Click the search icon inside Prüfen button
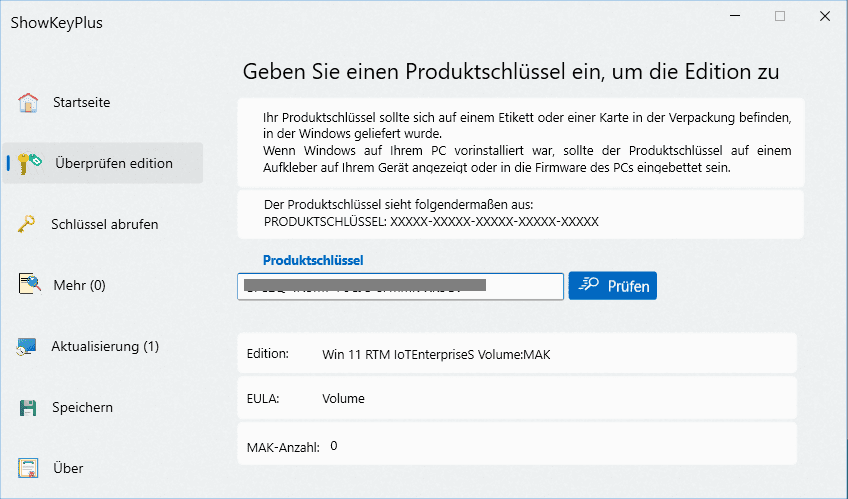This screenshot has width=848, height=499. [589, 284]
